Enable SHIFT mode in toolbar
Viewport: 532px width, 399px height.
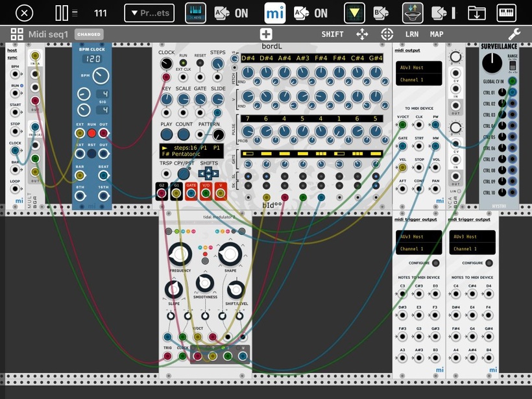coord(332,34)
